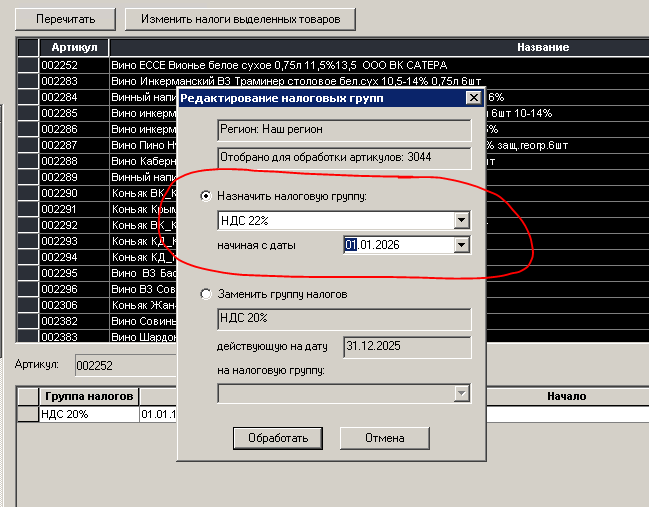Click the НДС 20% cell in lower table
649x507 pixels.
(87, 414)
